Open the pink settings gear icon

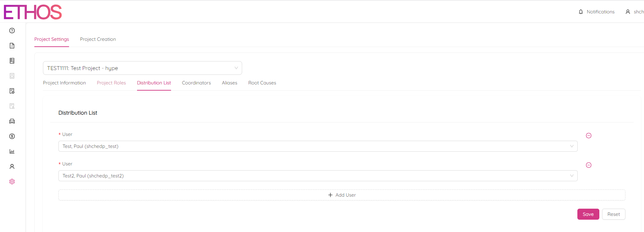pyautogui.click(x=12, y=182)
